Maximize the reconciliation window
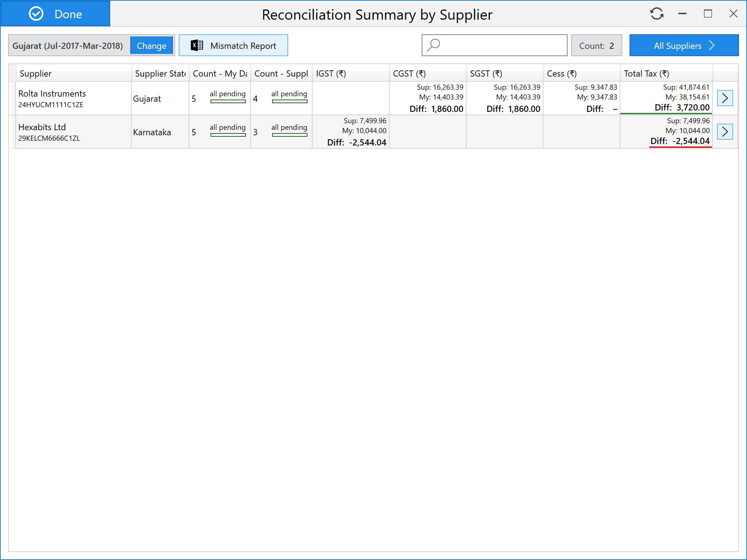This screenshot has height=560, width=747. (x=708, y=14)
